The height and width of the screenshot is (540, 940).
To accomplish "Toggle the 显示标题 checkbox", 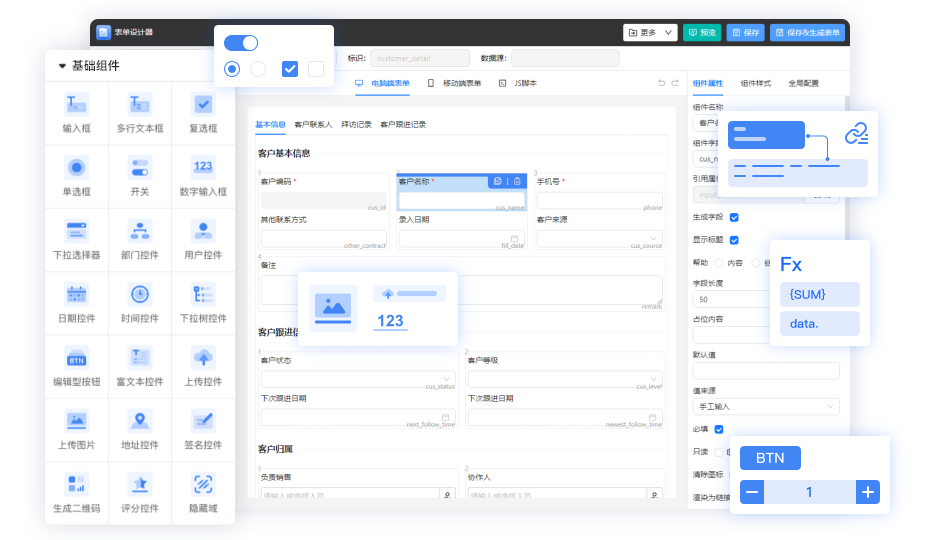I will coord(734,240).
